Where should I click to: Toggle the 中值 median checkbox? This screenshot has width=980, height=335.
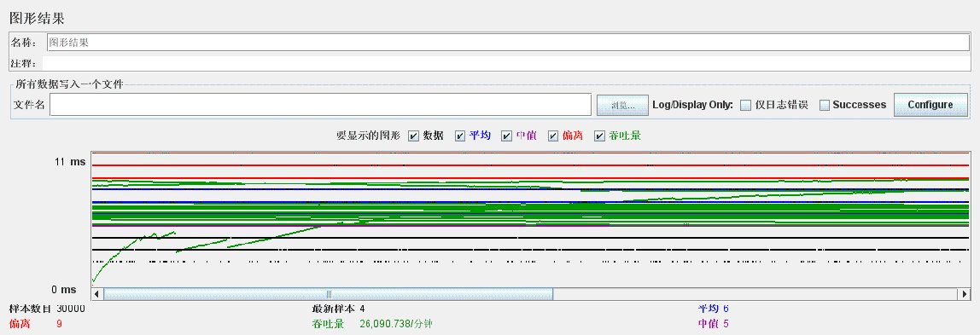[507, 136]
